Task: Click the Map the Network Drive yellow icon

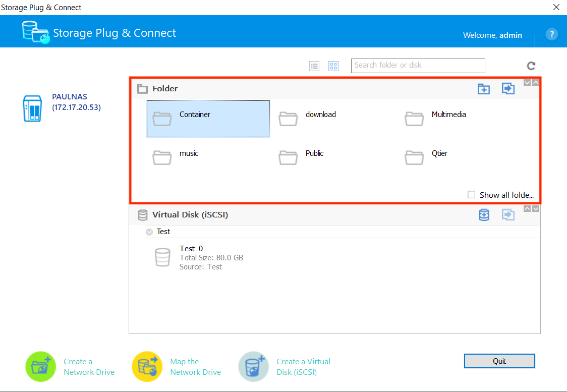Action: click(x=147, y=366)
